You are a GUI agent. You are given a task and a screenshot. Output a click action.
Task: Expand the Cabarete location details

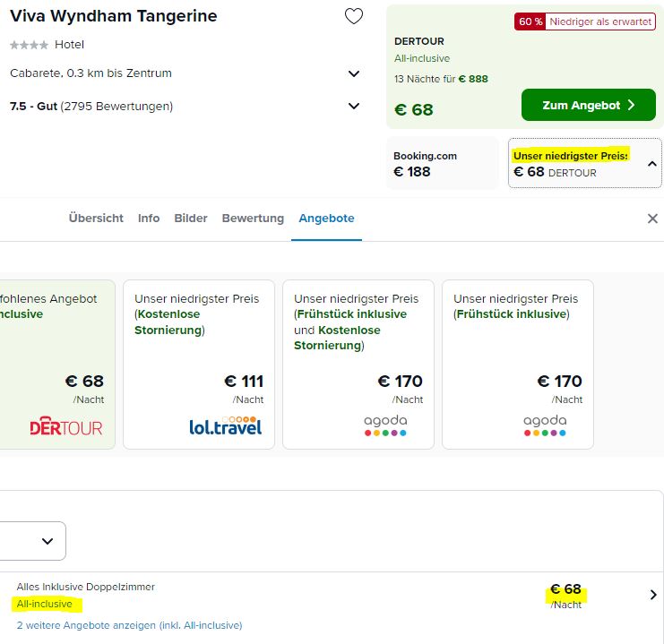click(x=354, y=73)
